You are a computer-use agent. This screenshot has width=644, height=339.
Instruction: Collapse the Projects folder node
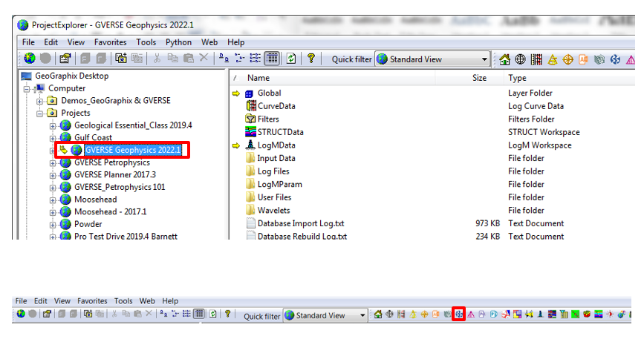click(39, 113)
